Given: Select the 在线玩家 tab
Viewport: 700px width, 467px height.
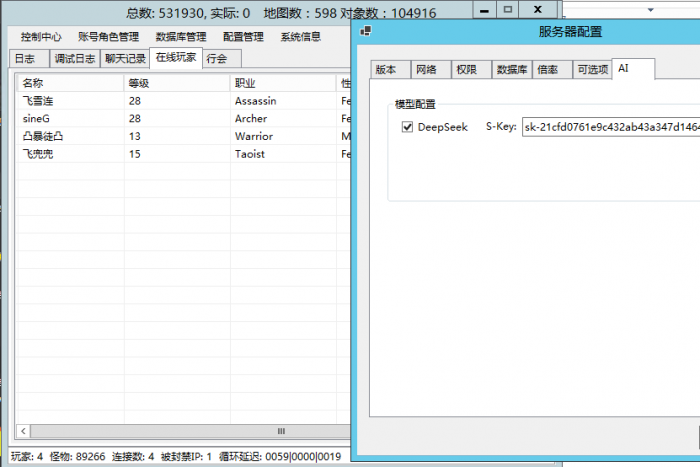Looking at the screenshot, I should click(x=176, y=58).
